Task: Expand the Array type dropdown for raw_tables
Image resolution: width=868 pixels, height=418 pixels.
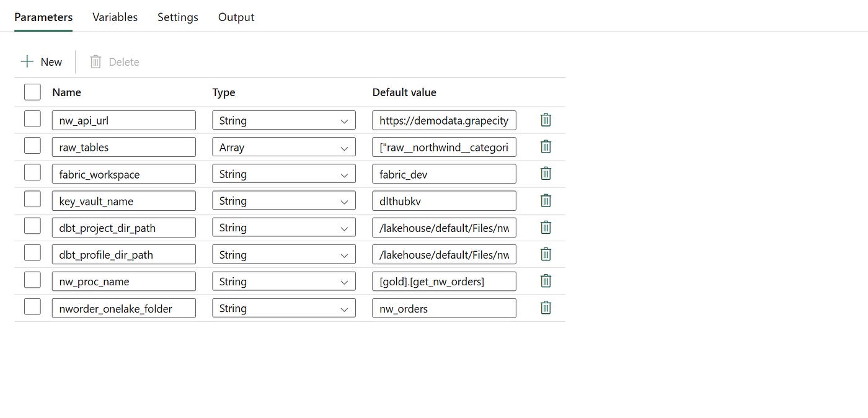Action: pos(284,147)
